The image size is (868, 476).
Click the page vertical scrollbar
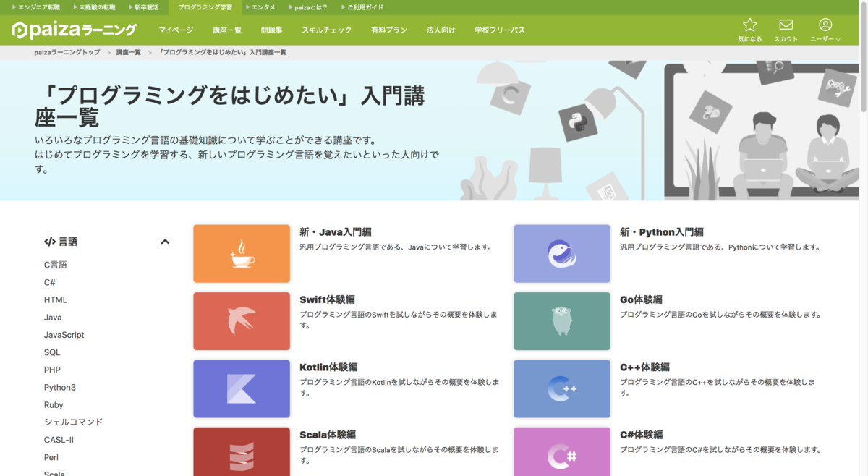864,56
